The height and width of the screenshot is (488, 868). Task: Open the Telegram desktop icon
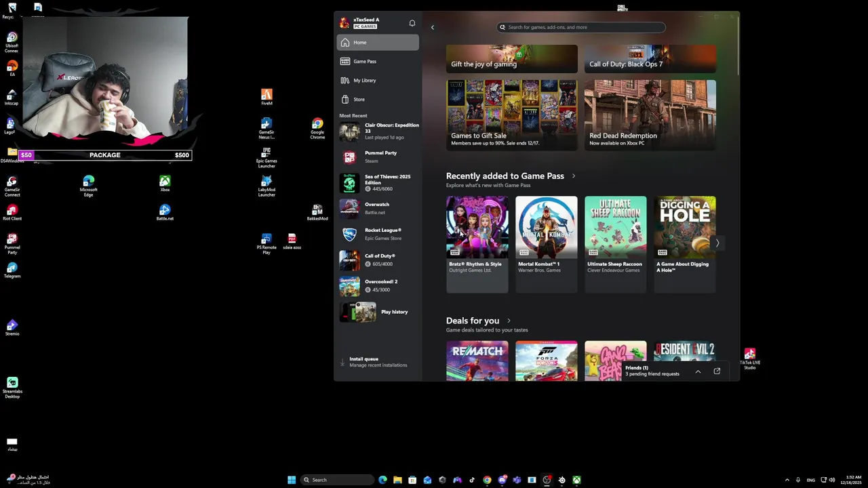(12, 270)
